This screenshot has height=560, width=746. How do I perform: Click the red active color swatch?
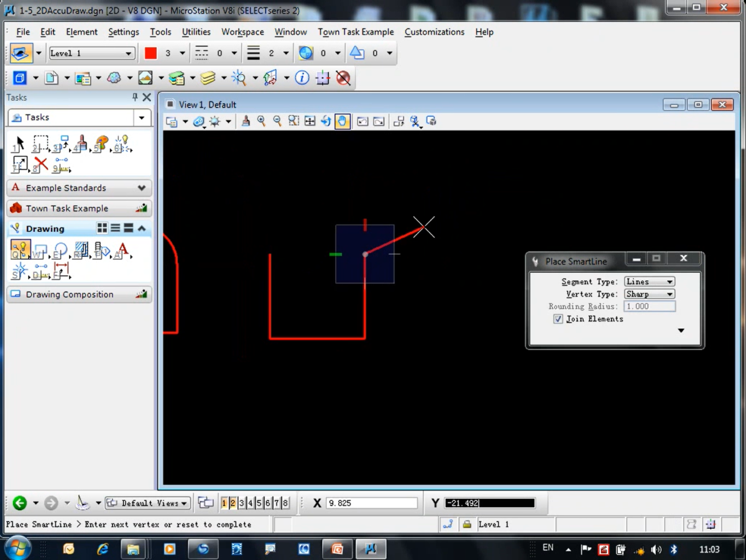click(x=150, y=53)
